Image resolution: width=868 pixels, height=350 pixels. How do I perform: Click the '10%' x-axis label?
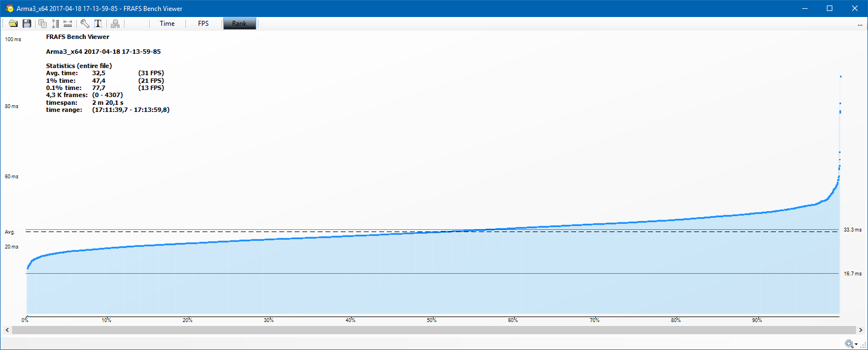(106, 320)
